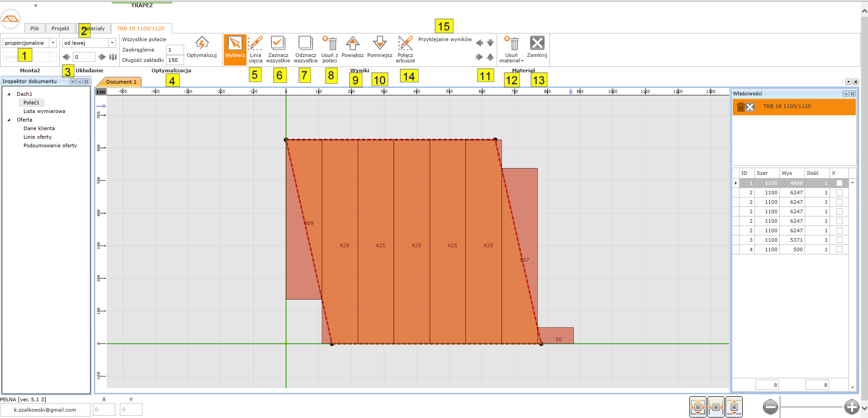Zoom out with Pomniejsz arrow

pos(379,44)
